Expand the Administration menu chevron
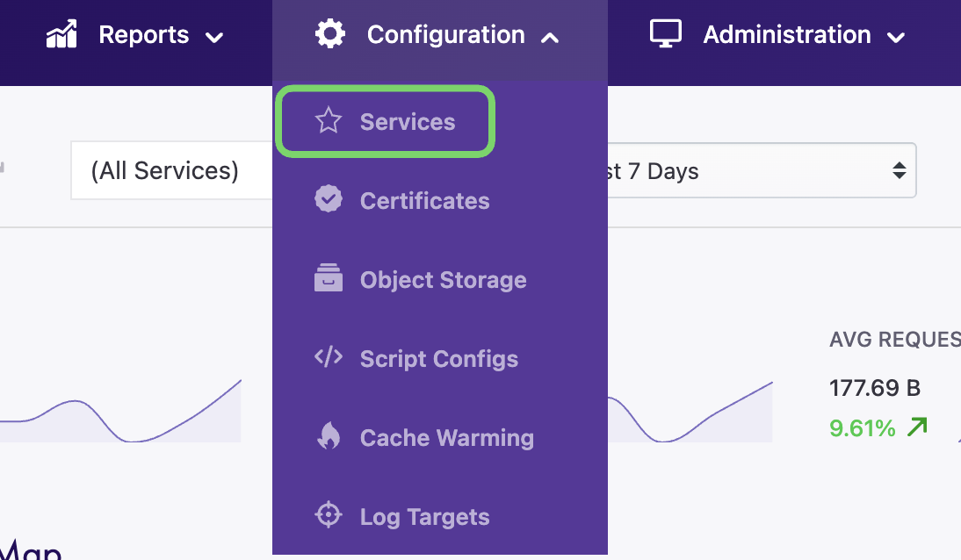This screenshot has height=560, width=961. point(896,38)
